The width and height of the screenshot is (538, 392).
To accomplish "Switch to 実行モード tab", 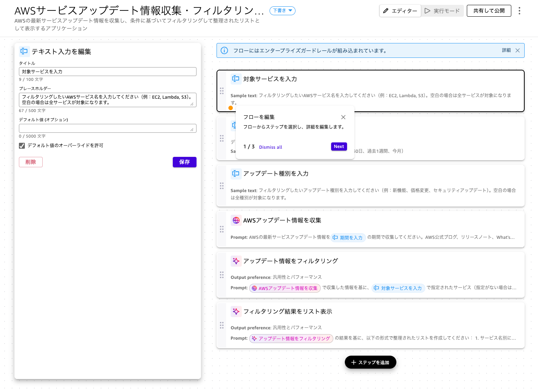I will (442, 11).
